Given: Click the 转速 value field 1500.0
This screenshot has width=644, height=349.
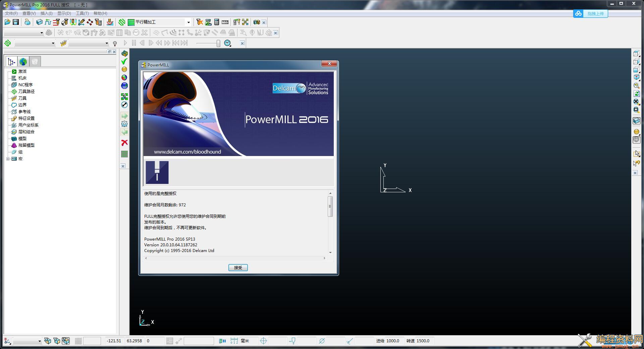Looking at the screenshot, I should click(424, 341).
